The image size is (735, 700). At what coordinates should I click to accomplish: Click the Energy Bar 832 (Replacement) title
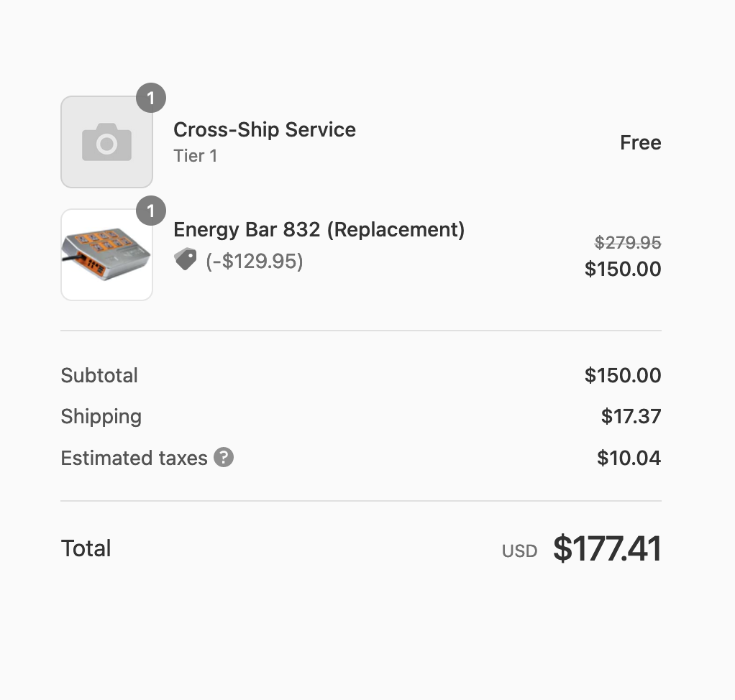319,230
